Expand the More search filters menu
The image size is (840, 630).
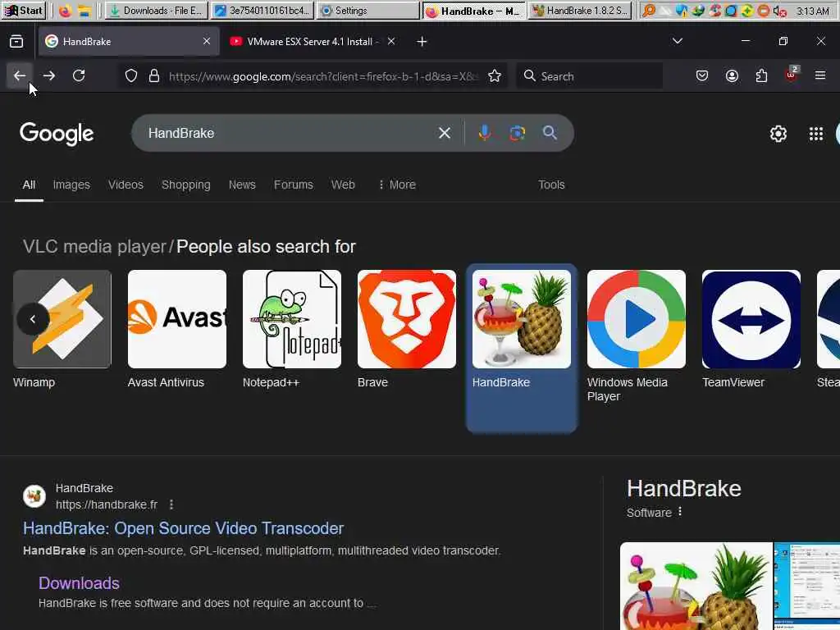(396, 185)
